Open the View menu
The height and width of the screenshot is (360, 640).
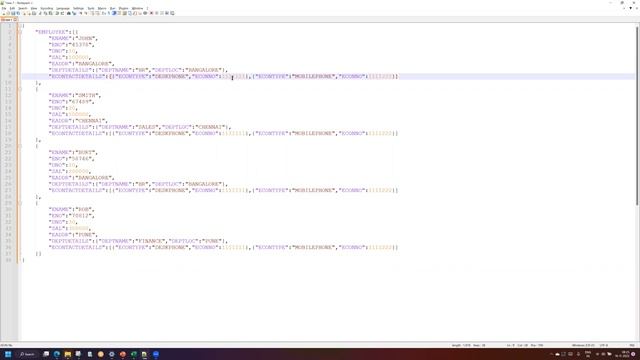click(34, 8)
